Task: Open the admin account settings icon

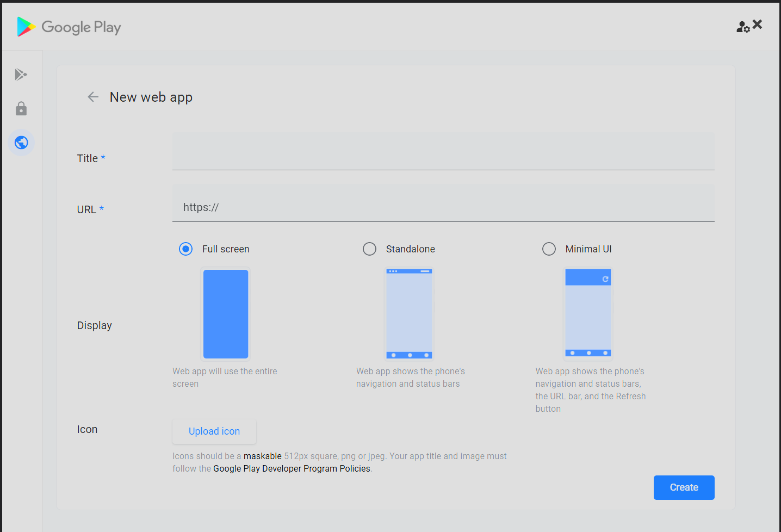Action: point(743,27)
